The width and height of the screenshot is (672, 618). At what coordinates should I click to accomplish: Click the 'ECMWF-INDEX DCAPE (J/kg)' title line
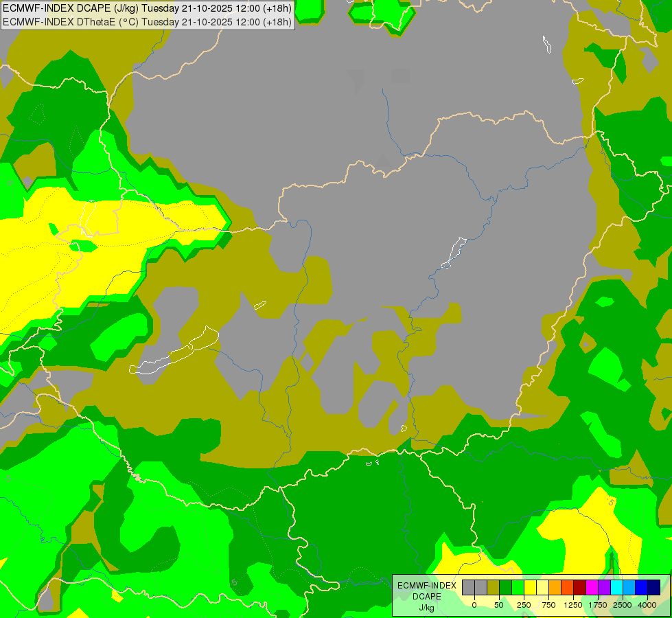pos(147,8)
